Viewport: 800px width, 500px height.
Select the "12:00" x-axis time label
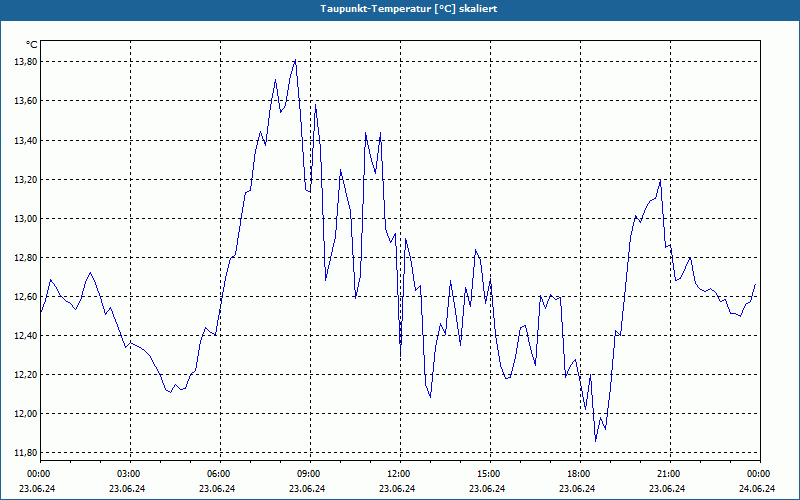click(397, 474)
